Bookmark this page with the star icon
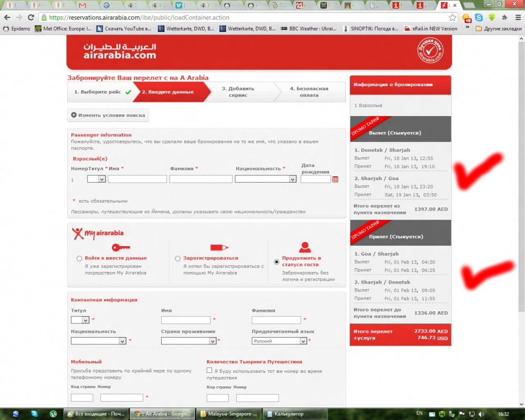 453,17
